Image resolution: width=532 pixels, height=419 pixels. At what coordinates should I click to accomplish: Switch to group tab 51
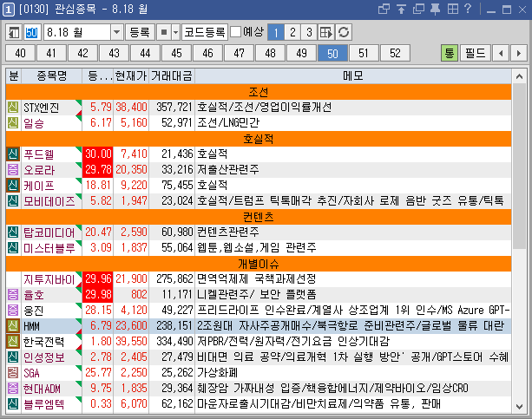pyautogui.click(x=364, y=53)
